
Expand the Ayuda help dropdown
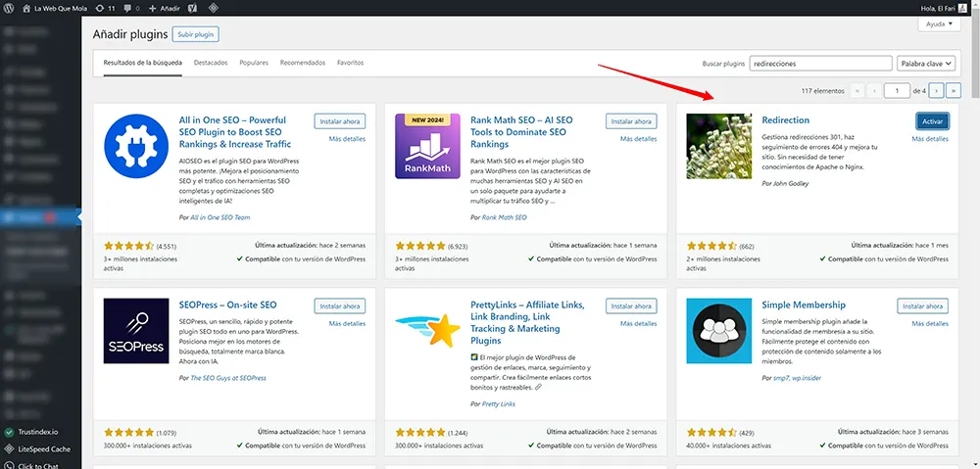pyautogui.click(x=939, y=24)
